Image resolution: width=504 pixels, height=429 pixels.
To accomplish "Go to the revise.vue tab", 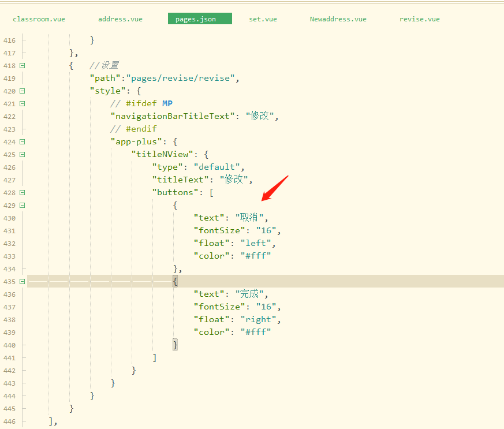I will point(420,19).
